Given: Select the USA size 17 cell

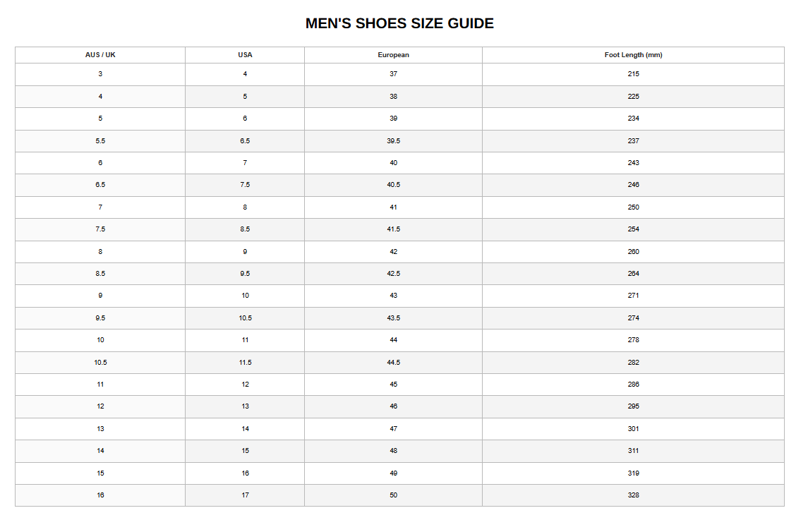Looking at the screenshot, I should [x=245, y=495].
